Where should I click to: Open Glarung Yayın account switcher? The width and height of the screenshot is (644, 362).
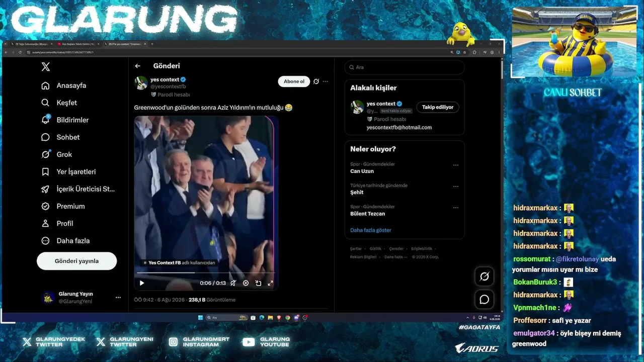coord(81,298)
